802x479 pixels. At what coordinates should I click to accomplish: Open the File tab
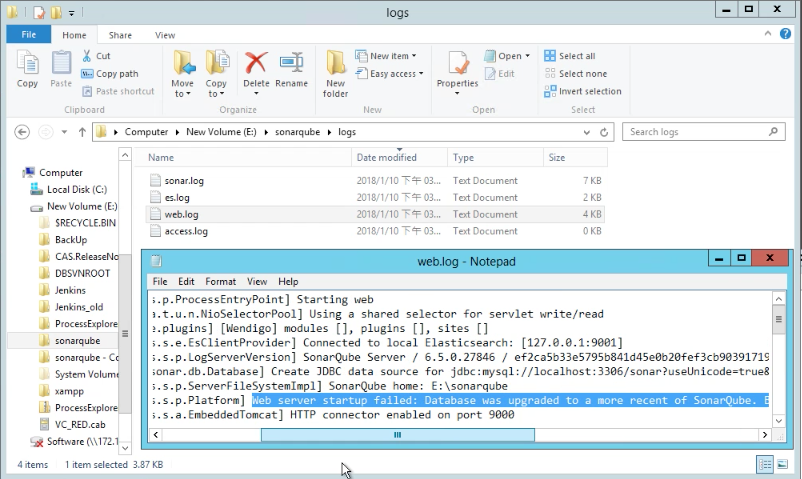(29, 34)
